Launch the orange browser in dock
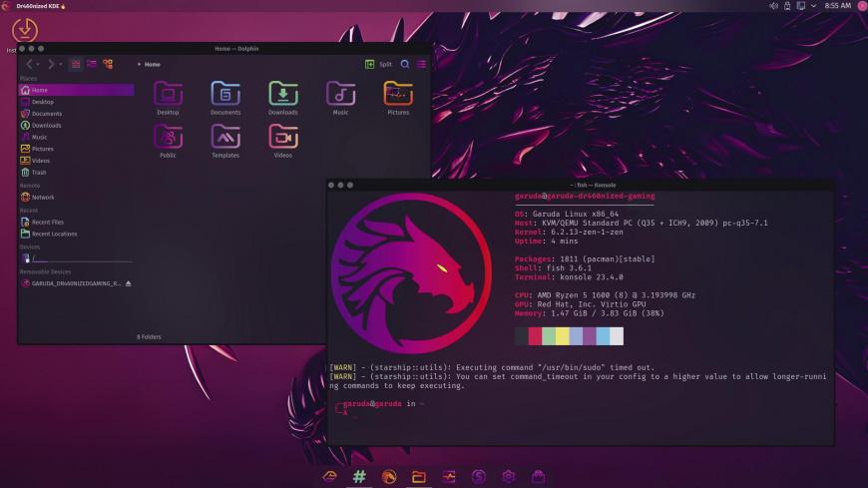Image resolution: width=868 pixels, height=488 pixels. pyautogui.click(x=389, y=476)
